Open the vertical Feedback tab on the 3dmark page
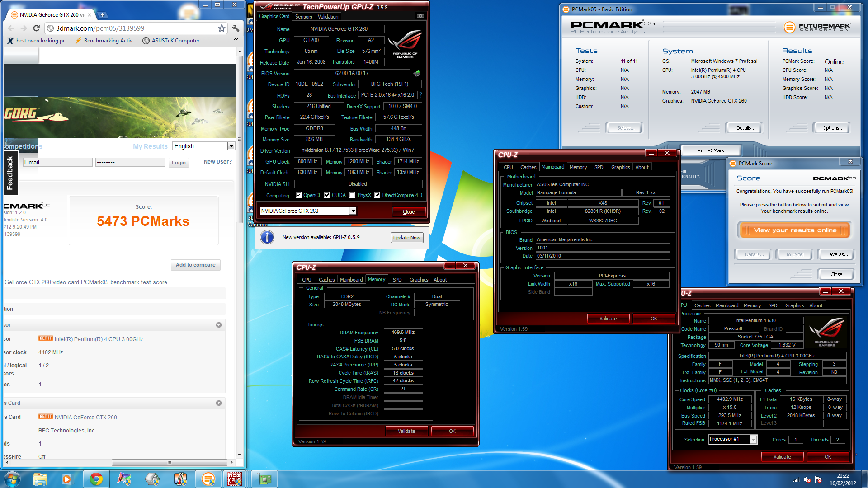This screenshot has height=488, width=868. coord(10,173)
